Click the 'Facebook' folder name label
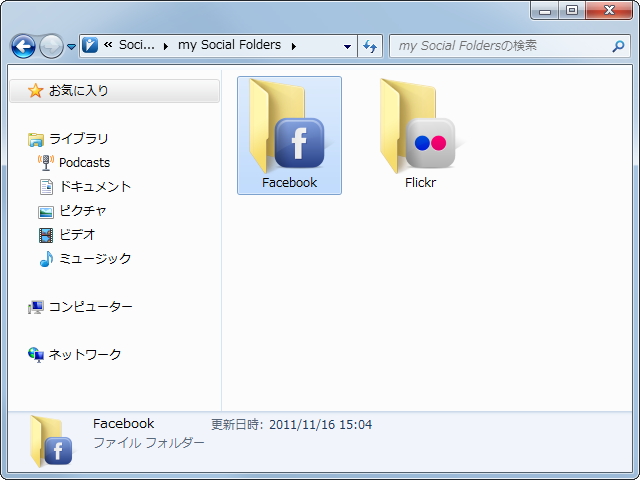640x480 pixels. 289,182
